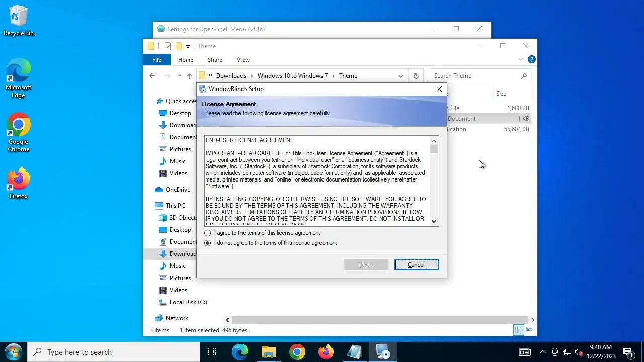Click the horizontal scrollbar right arrow
Image resolution: width=644 pixels, height=362 pixels.
(x=533, y=320)
